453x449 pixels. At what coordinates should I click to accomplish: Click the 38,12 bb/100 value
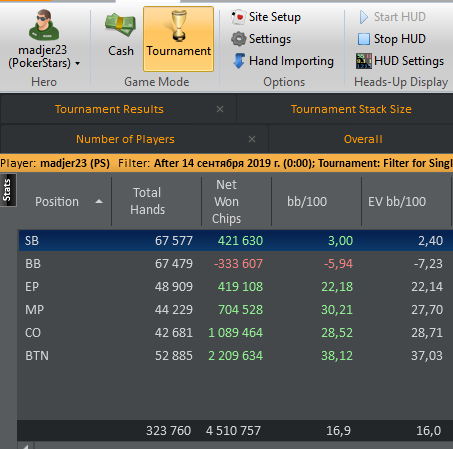coord(337,356)
